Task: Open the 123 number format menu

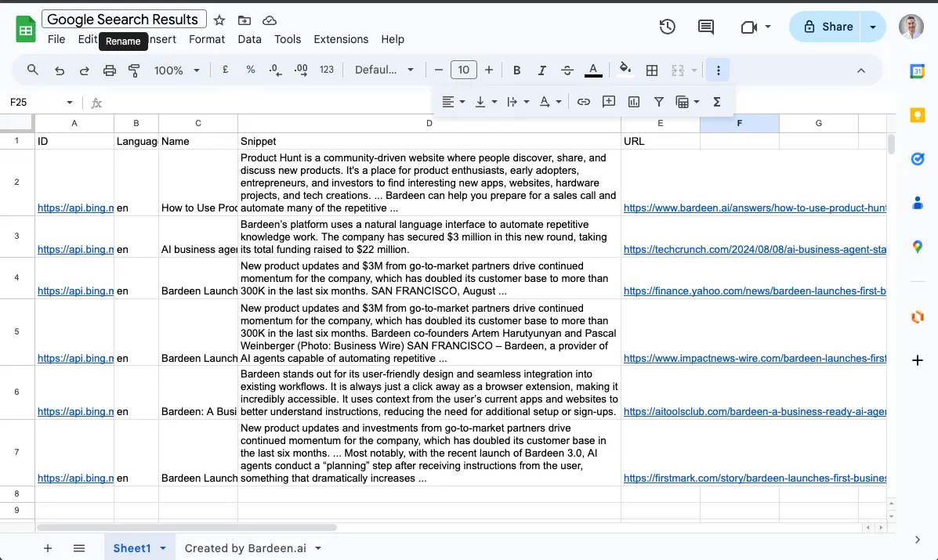Action: (x=327, y=70)
